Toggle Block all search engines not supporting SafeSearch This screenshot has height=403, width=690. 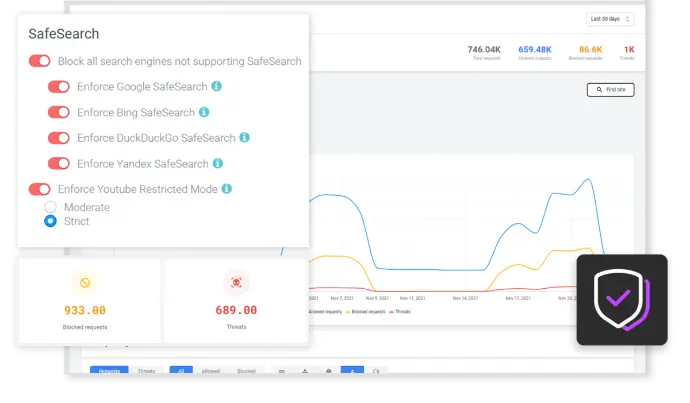click(40, 61)
